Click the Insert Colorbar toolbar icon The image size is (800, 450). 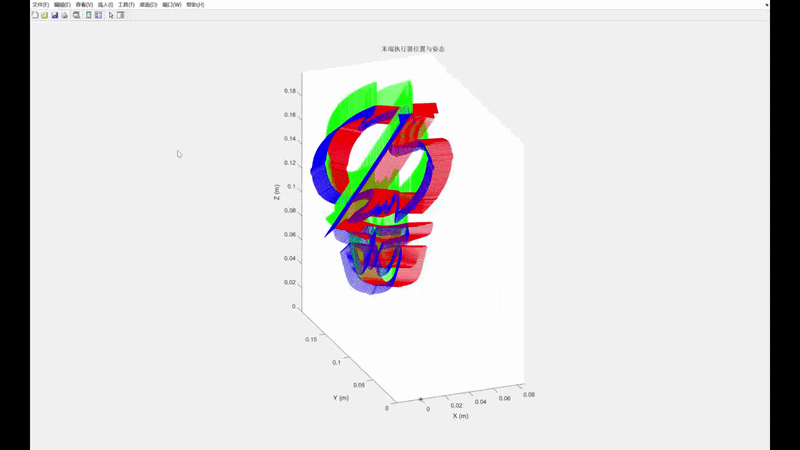[89, 15]
